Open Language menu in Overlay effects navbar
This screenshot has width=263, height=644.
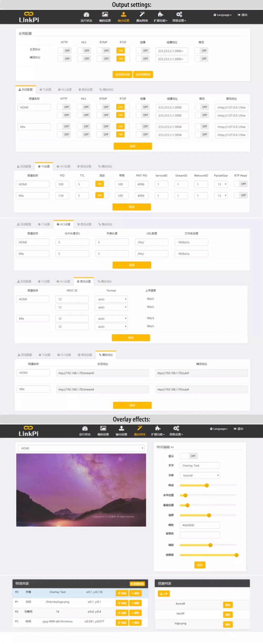(219, 429)
